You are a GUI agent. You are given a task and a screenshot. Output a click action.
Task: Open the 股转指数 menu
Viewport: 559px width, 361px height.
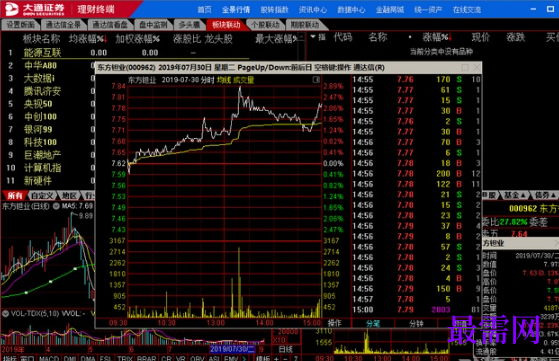[x=274, y=10]
